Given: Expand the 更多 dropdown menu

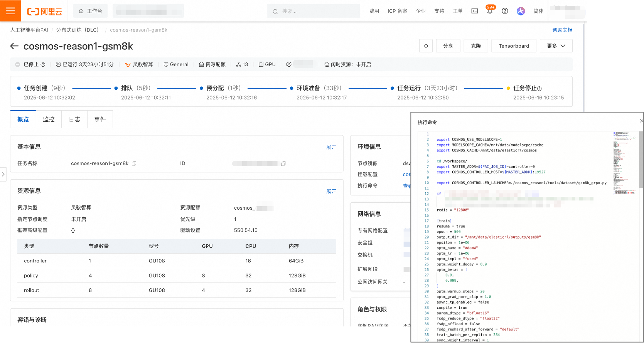Looking at the screenshot, I should (x=556, y=46).
